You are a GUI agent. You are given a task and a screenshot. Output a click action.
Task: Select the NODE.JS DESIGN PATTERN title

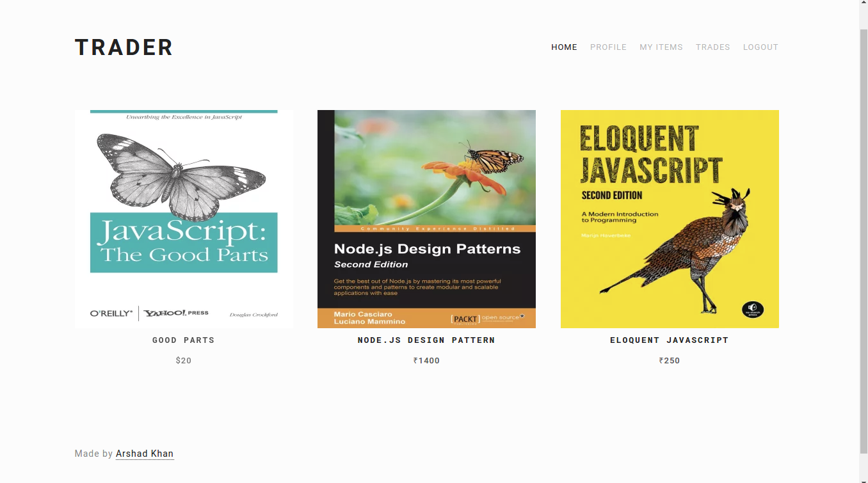pos(426,340)
